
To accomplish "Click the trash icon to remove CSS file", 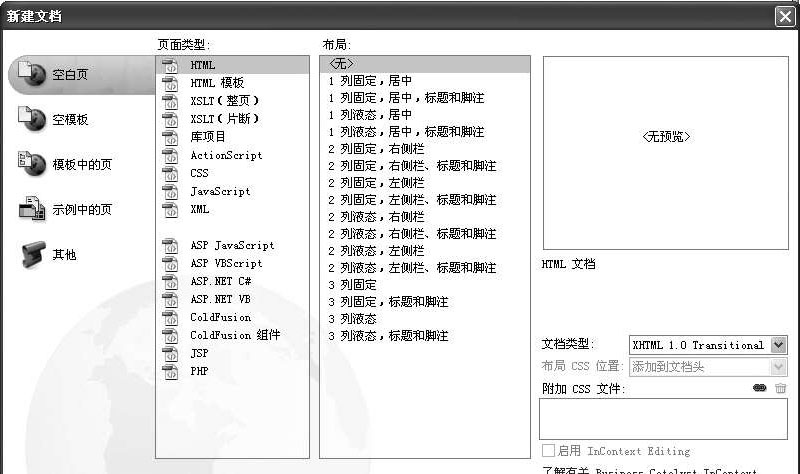I will coord(780,388).
